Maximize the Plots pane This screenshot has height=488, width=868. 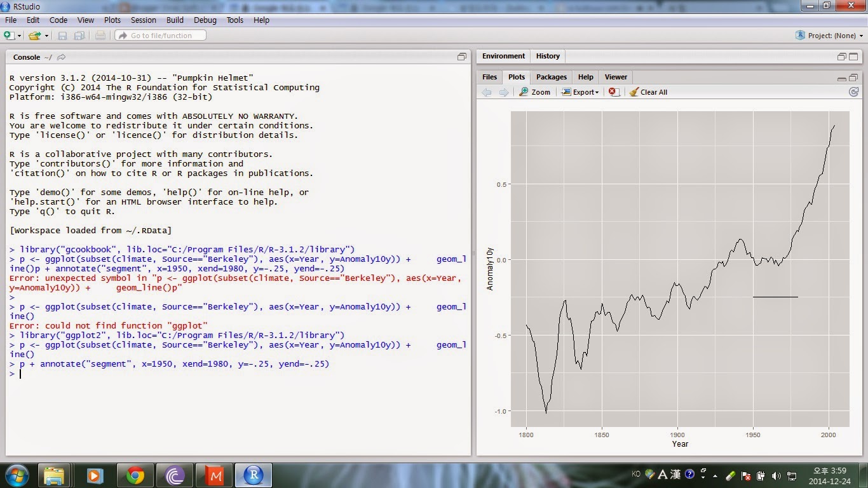pos(854,78)
